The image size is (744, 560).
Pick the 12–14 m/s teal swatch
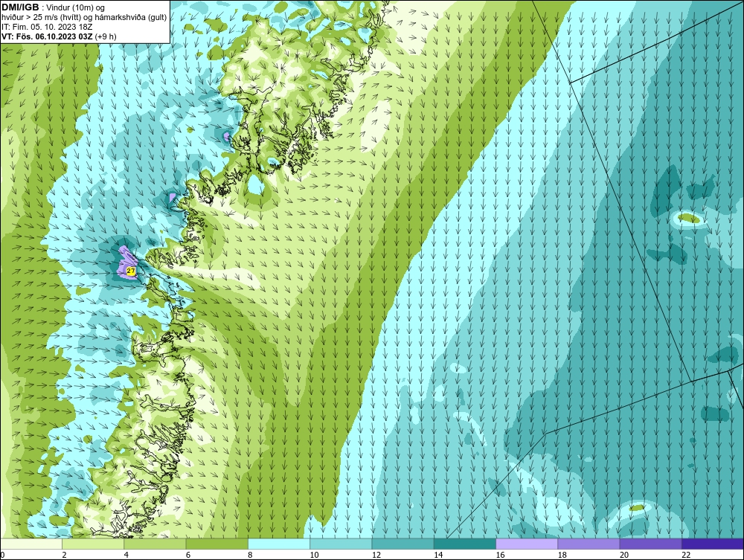pyautogui.click(x=403, y=544)
